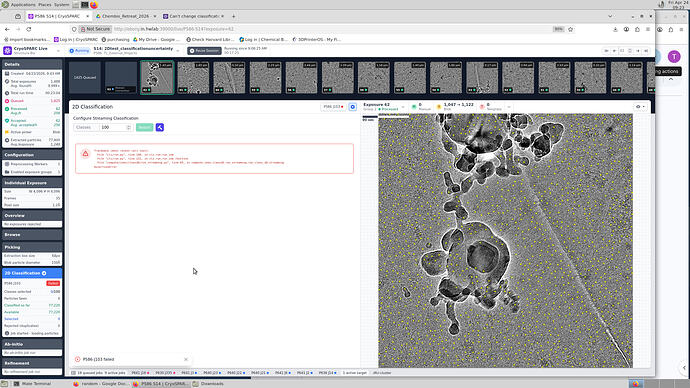The image size is (690, 388).
Task: Click the CryoSPARC Live logo icon
Action: tap(7, 51)
